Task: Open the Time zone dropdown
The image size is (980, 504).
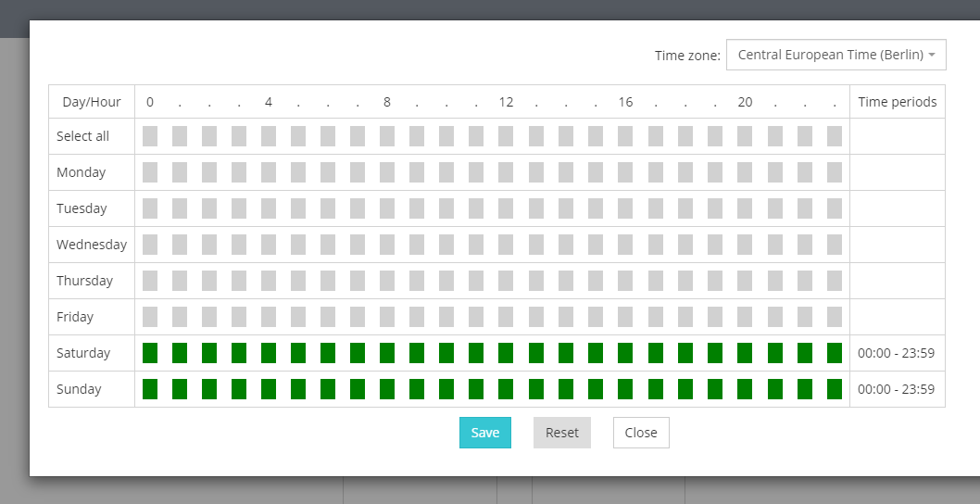Action: pyautogui.click(x=836, y=55)
